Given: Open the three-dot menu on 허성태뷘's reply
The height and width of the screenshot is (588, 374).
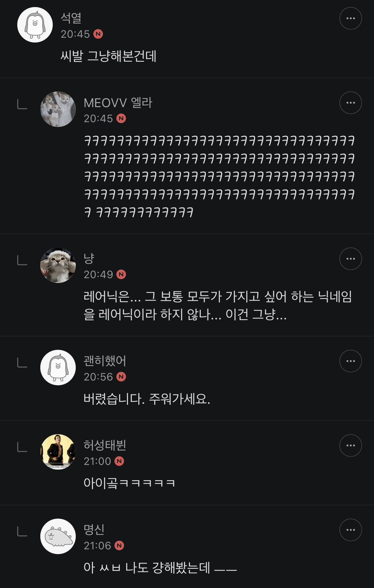Looking at the screenshot, I should (x=350, y=445).
